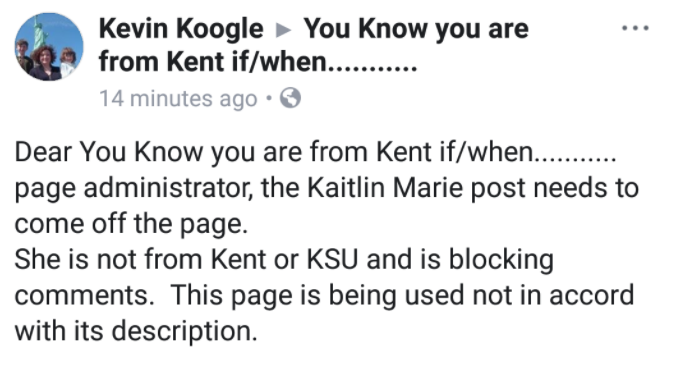Screen dimensions: 675x365
Task: Click the arrow icon after Kevin Koogle
Action: [283, 30]
